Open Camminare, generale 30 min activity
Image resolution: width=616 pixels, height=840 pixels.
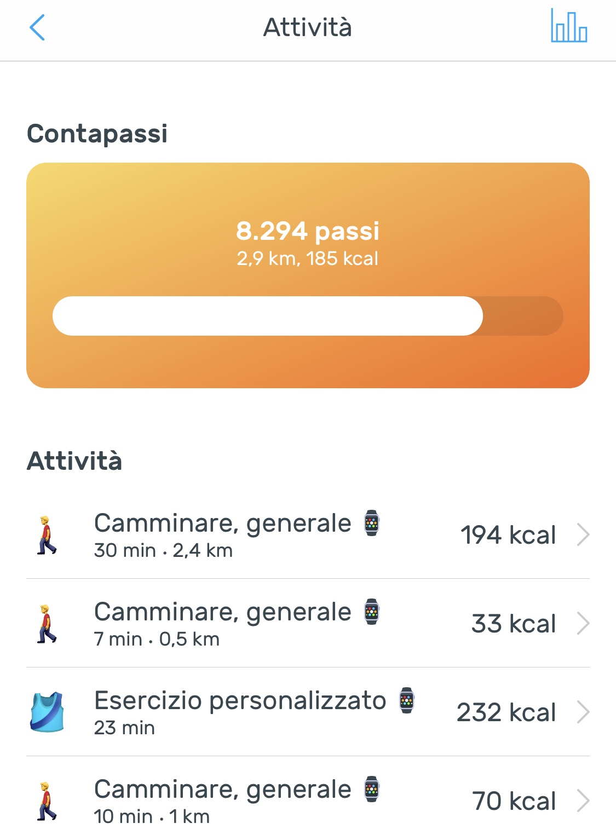tap(308, 534)
